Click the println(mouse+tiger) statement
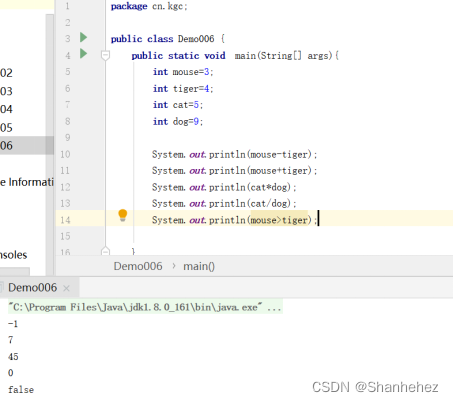 (235, 171)
